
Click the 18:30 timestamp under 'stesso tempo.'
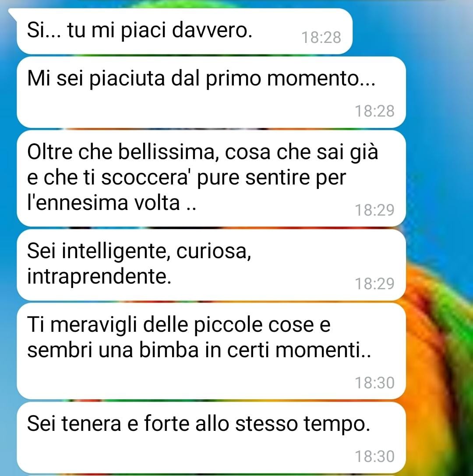tap(375, 457)
